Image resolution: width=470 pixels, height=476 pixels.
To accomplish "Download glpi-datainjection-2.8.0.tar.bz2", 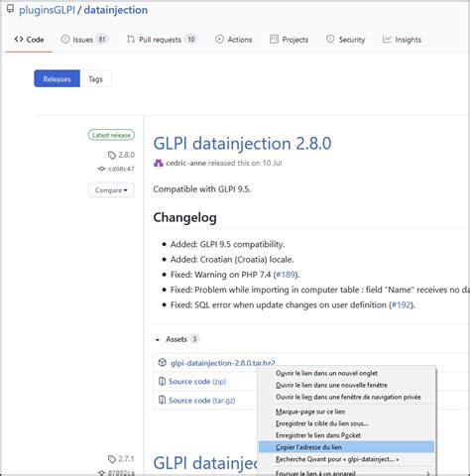I will [x=223, y=363].
